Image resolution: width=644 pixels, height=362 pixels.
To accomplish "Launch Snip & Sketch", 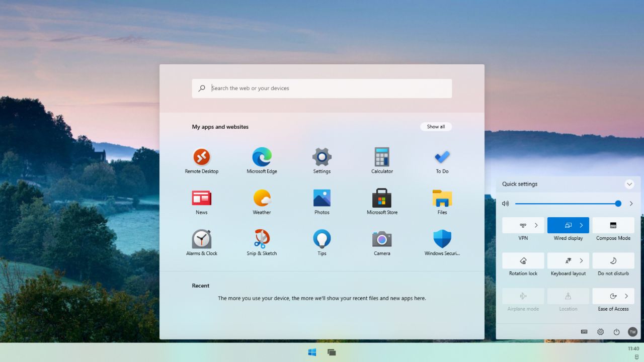I will (262, 243).
